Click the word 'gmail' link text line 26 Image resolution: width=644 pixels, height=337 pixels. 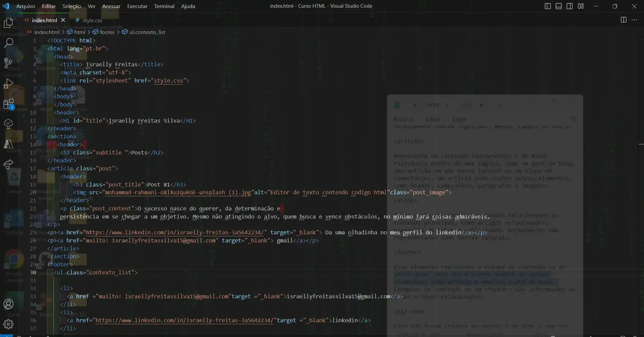click(x=285, y=240)
